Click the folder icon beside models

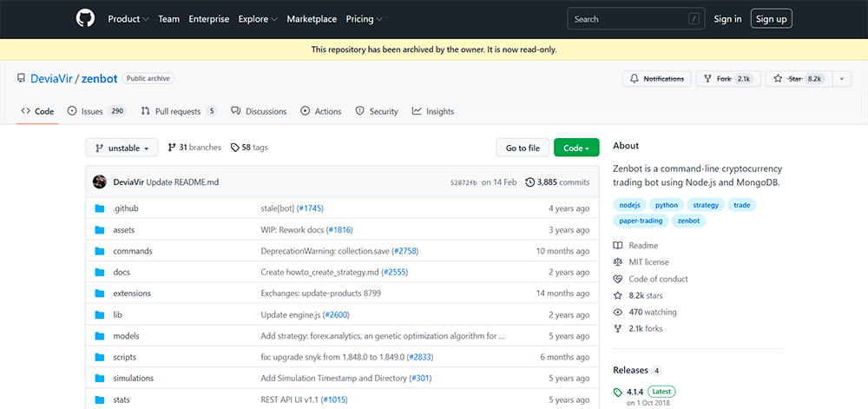[x=100, y=336]
